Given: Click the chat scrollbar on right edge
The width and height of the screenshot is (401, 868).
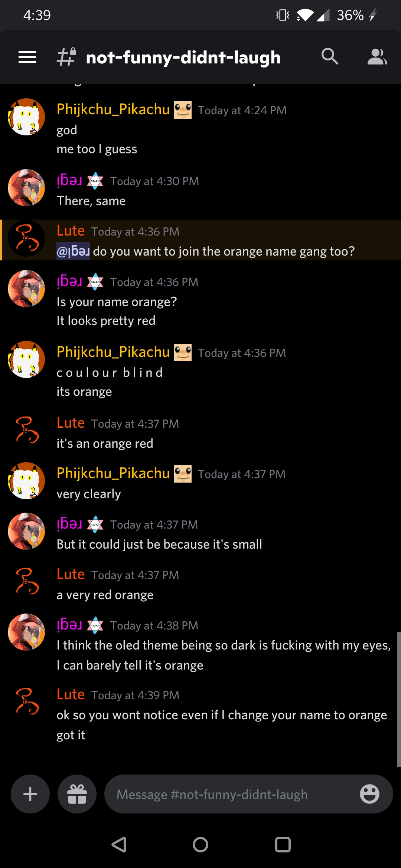Looking at the screenshot, I should pyautogui.click(x=398, y=699).
